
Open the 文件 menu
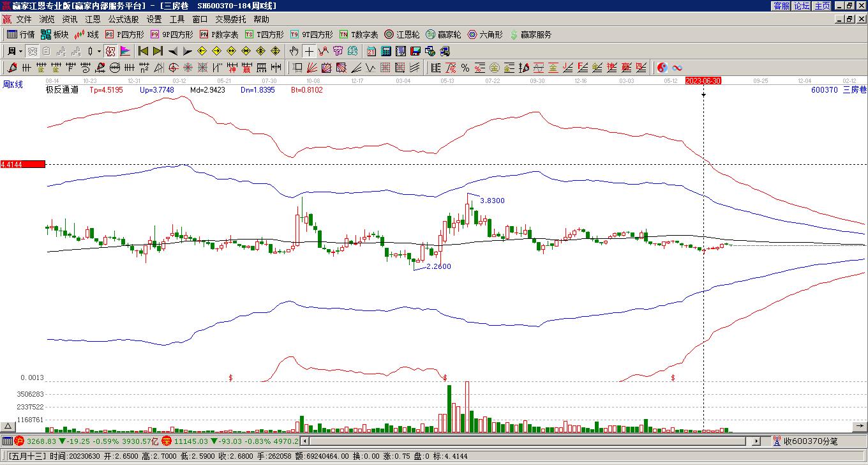[x=24, y=20]
